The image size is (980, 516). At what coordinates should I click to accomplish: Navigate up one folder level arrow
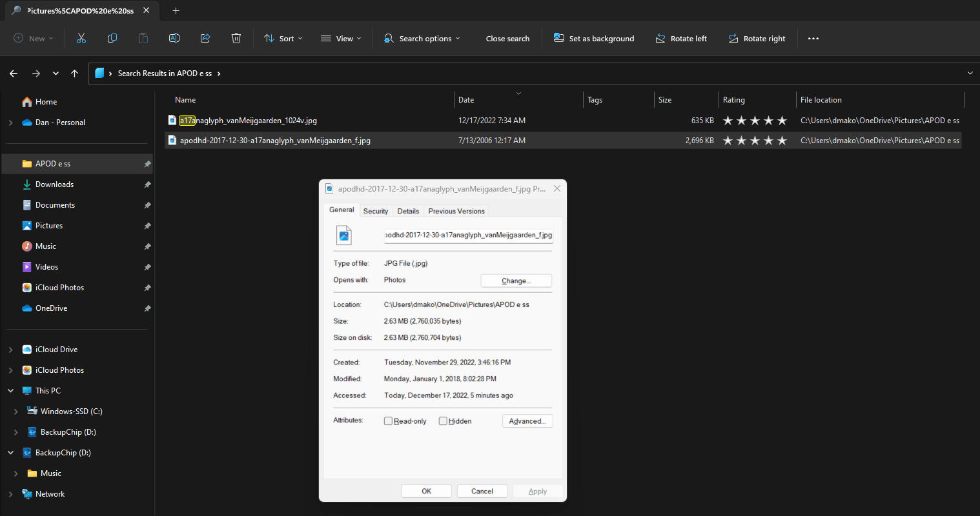pyautogui.click(x=75, y=74)
